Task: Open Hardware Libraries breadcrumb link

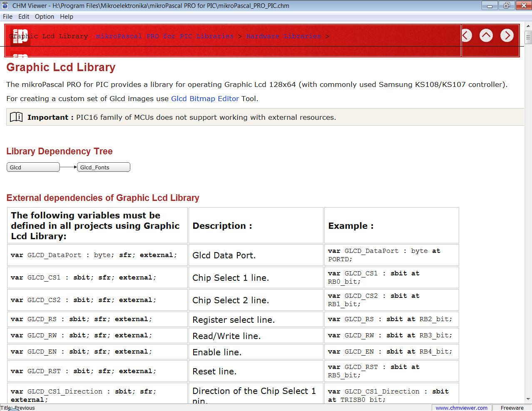Action: pos(283,36)
